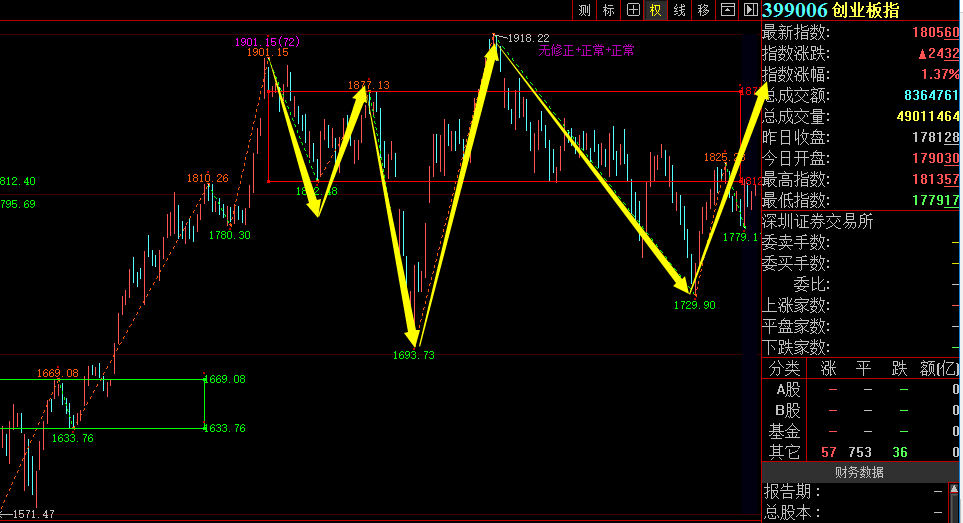Click the 涨 column header
963x523 pixels.
829,369
